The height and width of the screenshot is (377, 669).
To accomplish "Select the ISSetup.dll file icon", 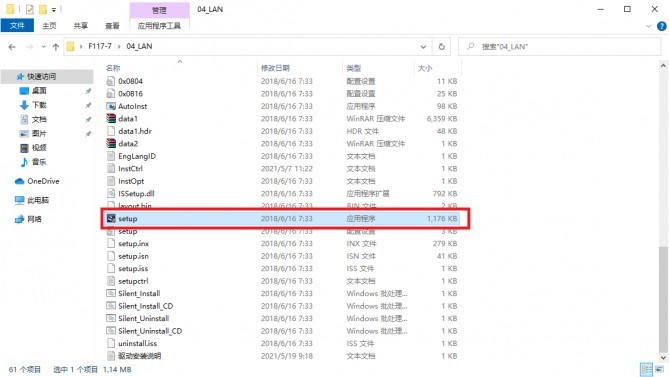I will pyautogui.click(x=111, y=193).
